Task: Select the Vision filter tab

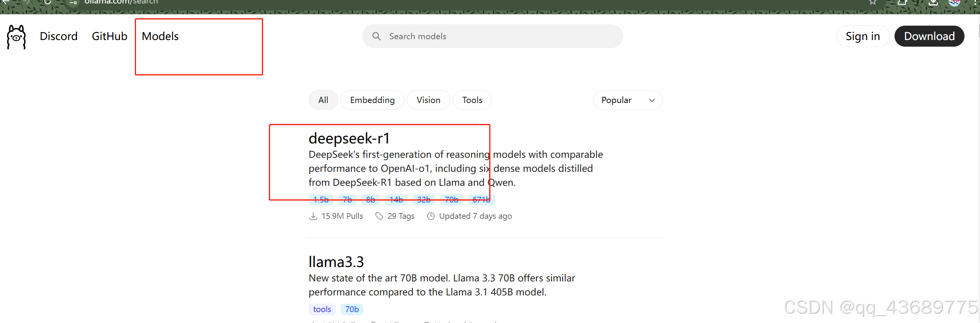Action: (x=428, y=100)
